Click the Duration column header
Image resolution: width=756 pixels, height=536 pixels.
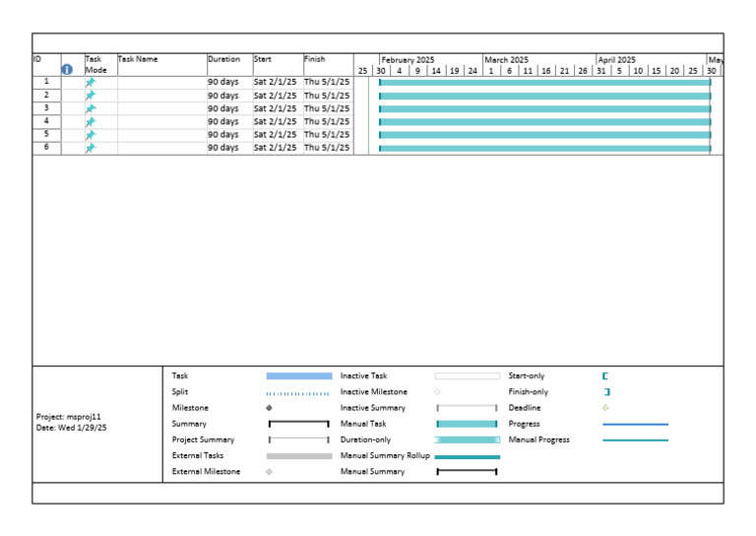230,65
